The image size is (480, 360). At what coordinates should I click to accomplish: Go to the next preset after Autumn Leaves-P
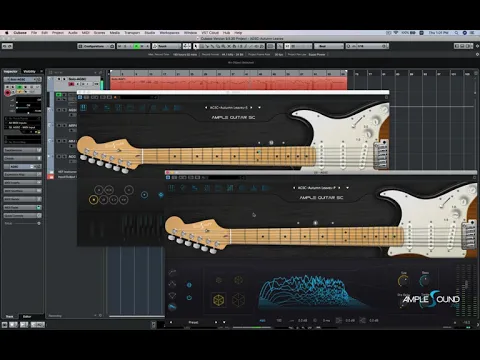click(339, 188)
